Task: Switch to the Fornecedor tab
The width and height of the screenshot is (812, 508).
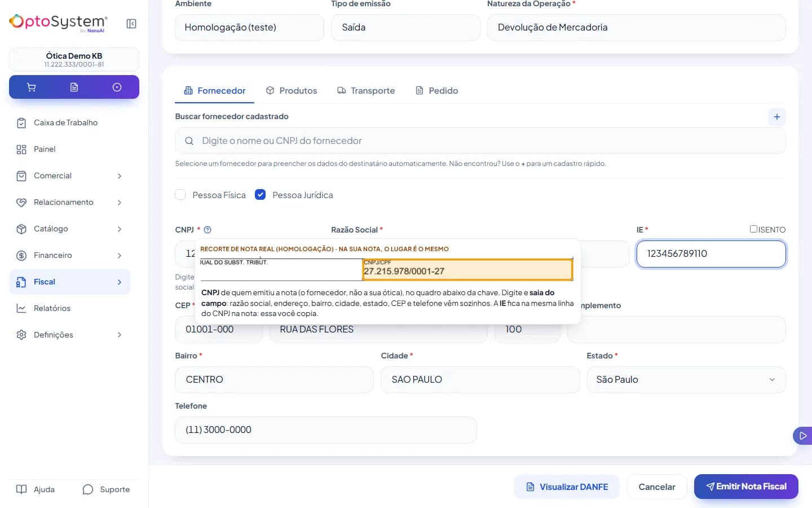Action: (215, 91)
